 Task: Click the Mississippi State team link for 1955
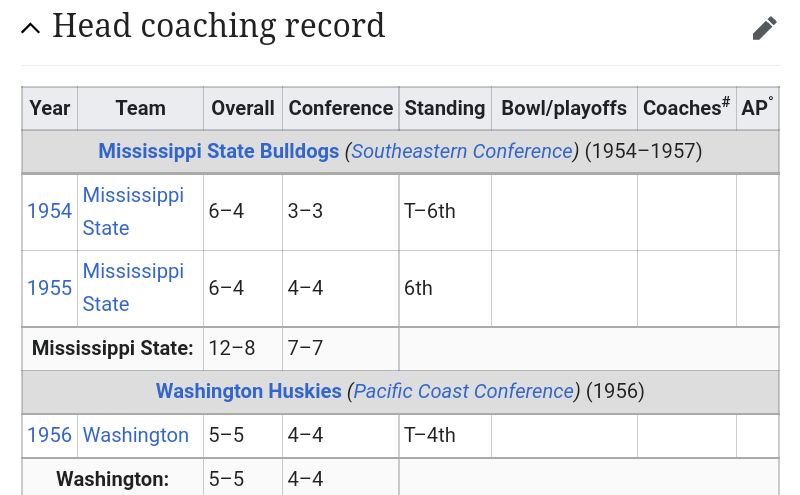pos(132,288)
